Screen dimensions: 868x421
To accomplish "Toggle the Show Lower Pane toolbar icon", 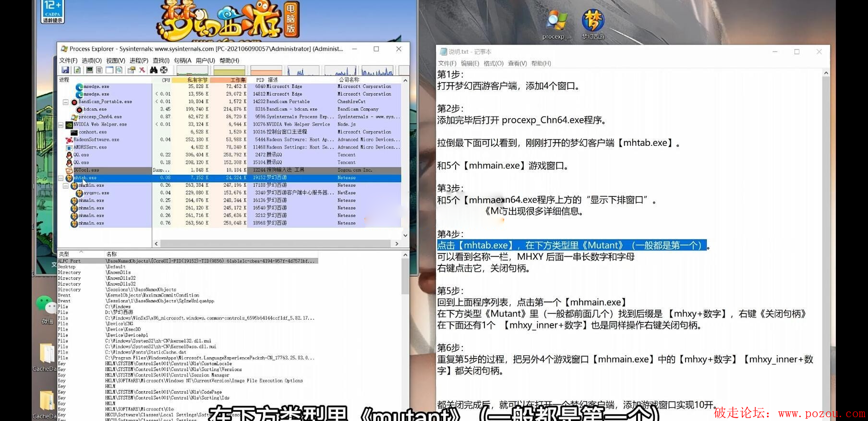I will 109,70.
